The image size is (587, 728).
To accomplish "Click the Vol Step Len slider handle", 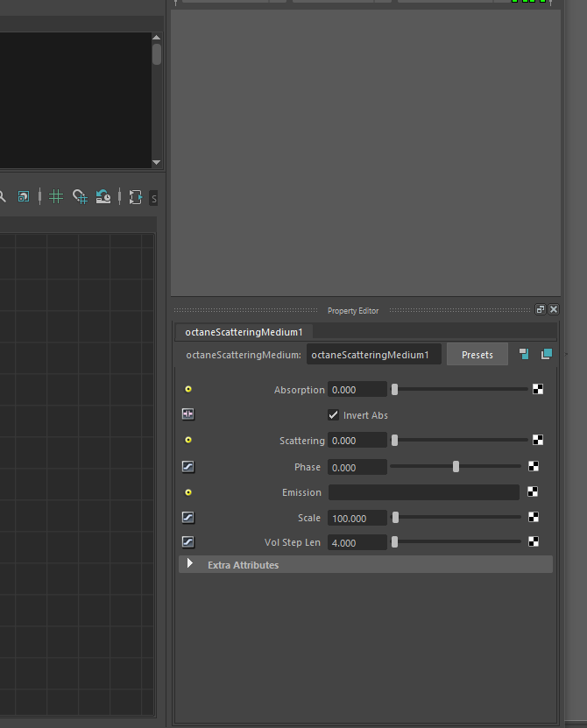I will pyautogui.click(x=395, y=541).
